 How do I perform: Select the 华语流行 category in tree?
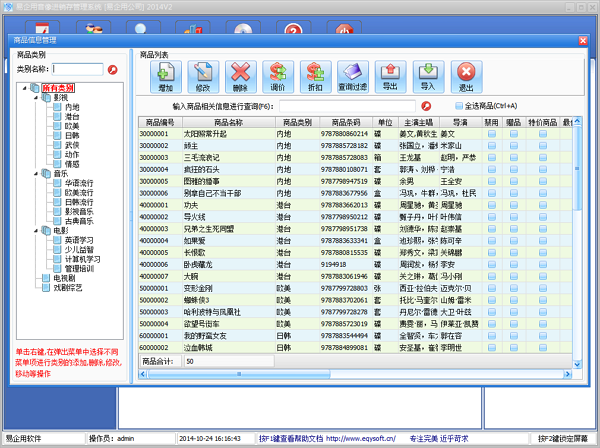coord(79,183)
